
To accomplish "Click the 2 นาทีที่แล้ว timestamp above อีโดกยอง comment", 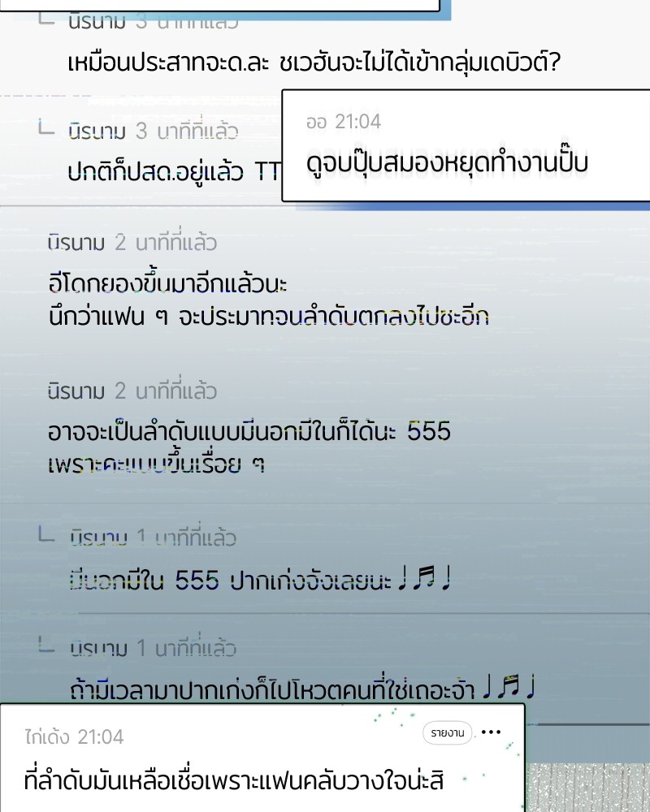I will [166, 242].
